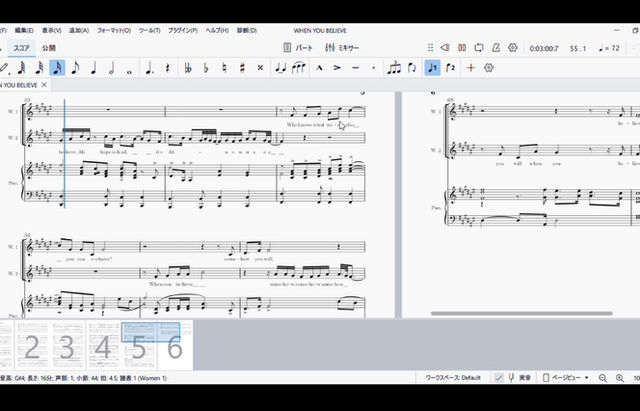This screenshot has height=411, width=640.
Task: Open the ツール(T) menu
Action: point(149,31)
